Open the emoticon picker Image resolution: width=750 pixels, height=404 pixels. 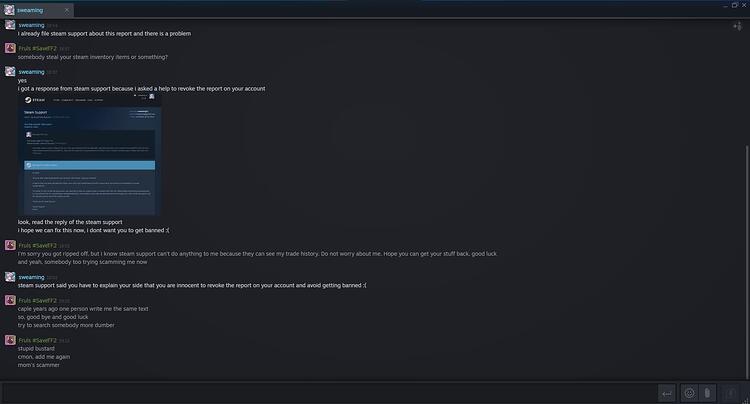[x=689, y=393]
